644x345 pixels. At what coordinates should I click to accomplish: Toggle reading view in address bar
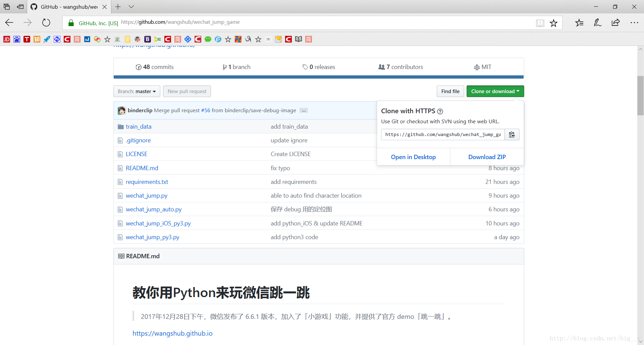point(540,23)
